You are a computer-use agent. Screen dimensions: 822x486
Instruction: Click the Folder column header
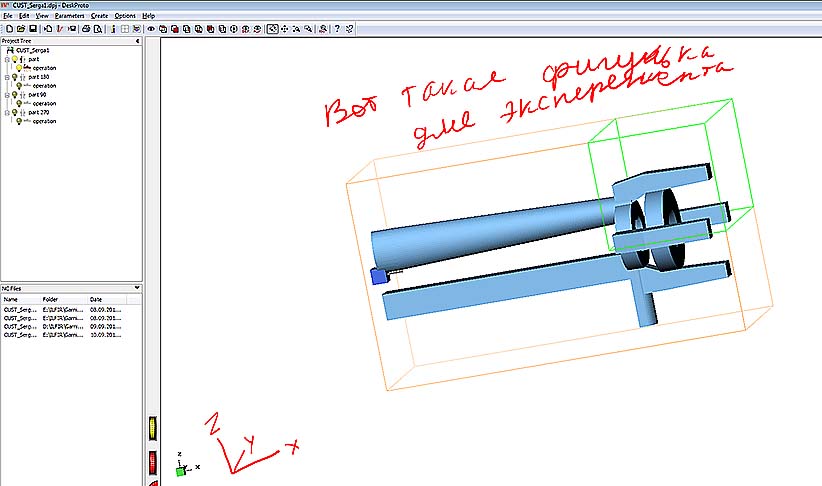tap(51, 299)
